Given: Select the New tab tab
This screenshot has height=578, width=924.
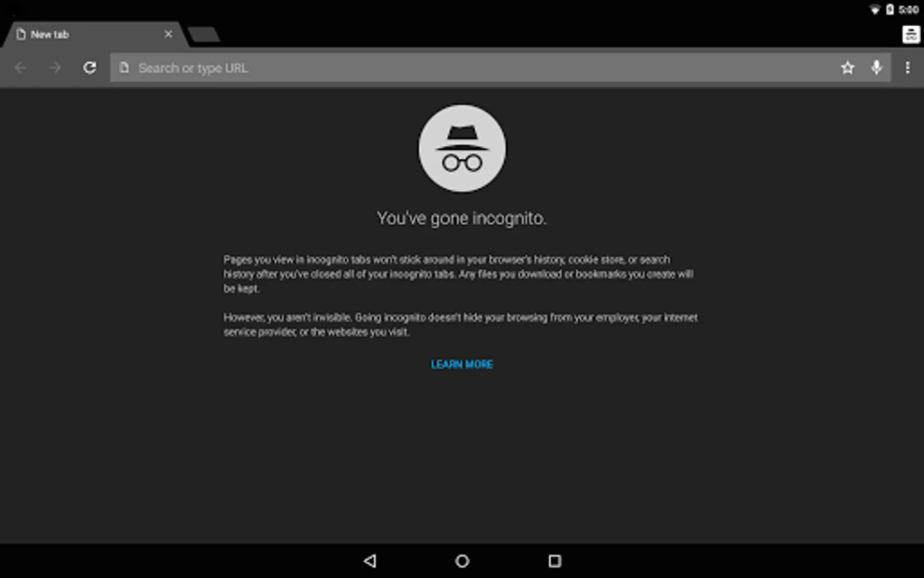Looking at the screenshot, I should point(95,35).
